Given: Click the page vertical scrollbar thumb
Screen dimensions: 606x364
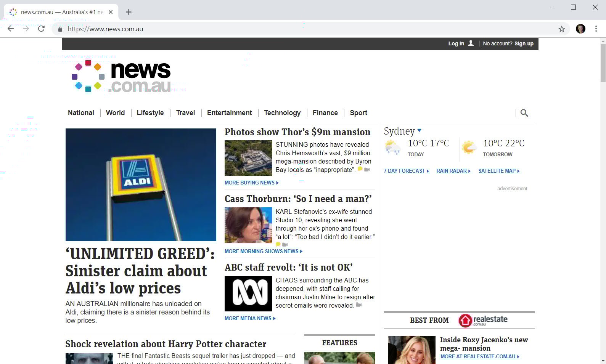Looking at the screenshot, I should point(603,63).
